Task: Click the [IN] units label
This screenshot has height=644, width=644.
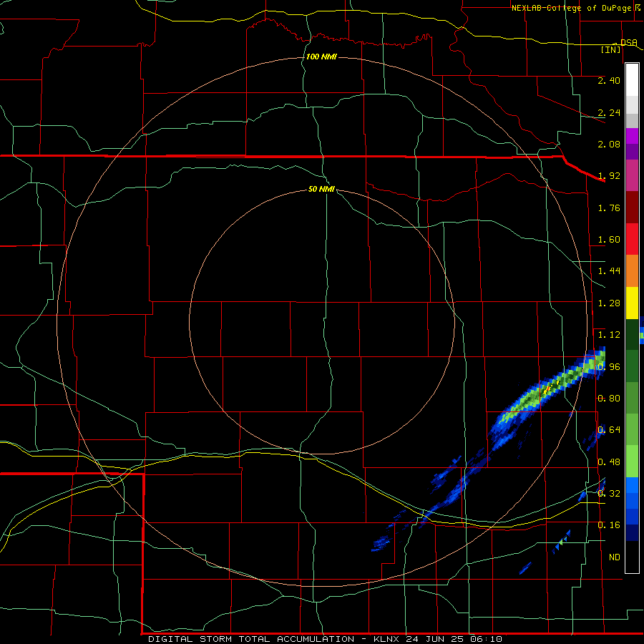Action: pos(611,49)
